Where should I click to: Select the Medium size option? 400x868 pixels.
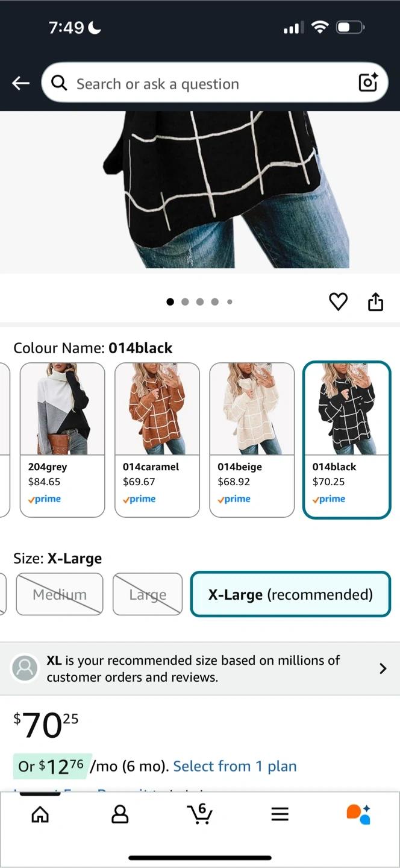click(x=60, y=594)
